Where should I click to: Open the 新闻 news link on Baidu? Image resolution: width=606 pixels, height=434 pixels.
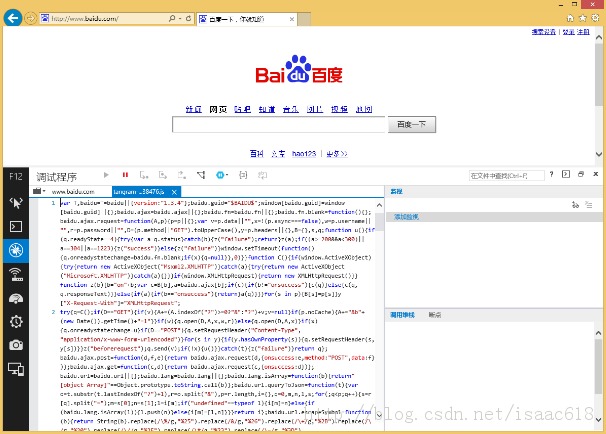[x=194, y=109]
